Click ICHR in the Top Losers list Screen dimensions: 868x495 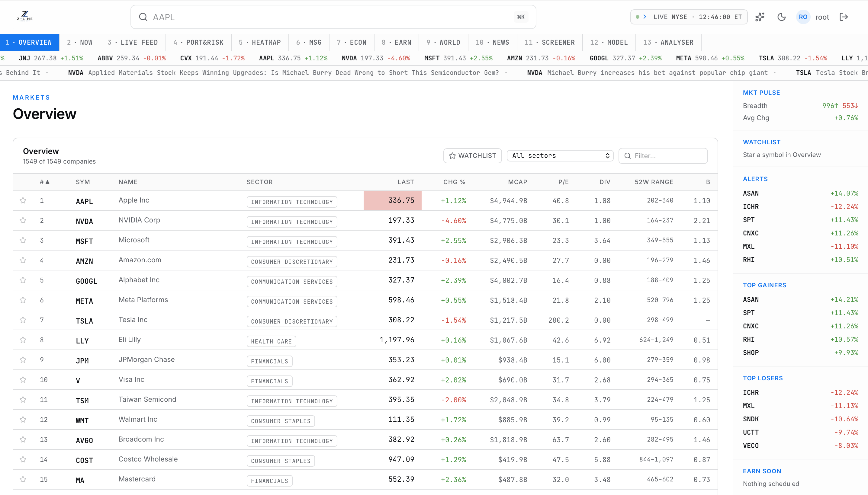pyautogui.click(x=751, y=393)
